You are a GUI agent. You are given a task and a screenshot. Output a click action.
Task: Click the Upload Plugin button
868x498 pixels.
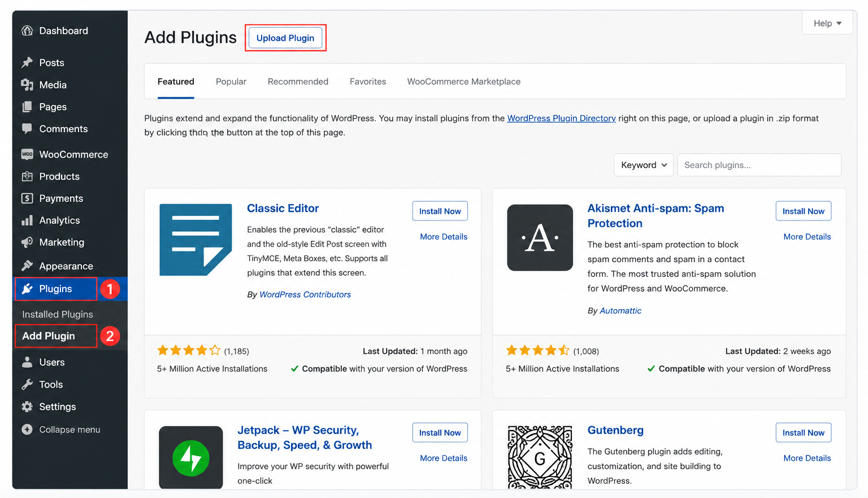[x=285, y=38]
